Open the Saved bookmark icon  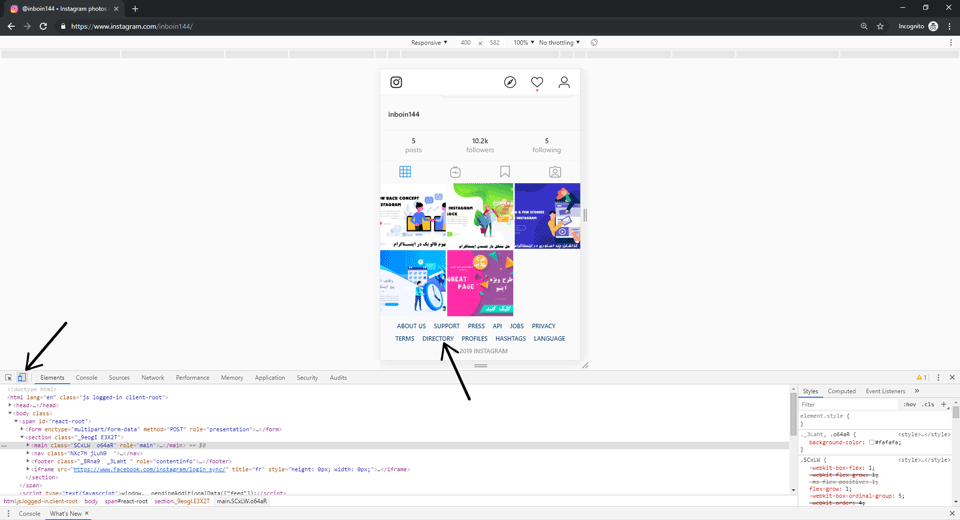tap(505, 171)
